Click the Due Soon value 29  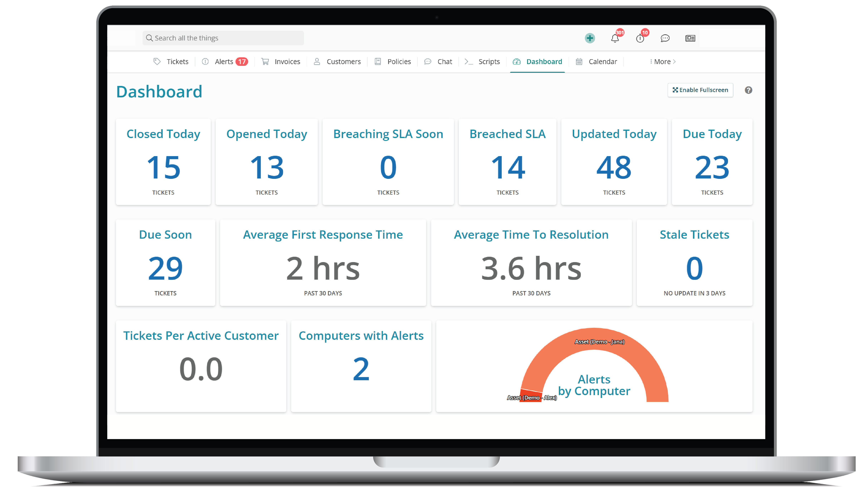pos(166,268)
